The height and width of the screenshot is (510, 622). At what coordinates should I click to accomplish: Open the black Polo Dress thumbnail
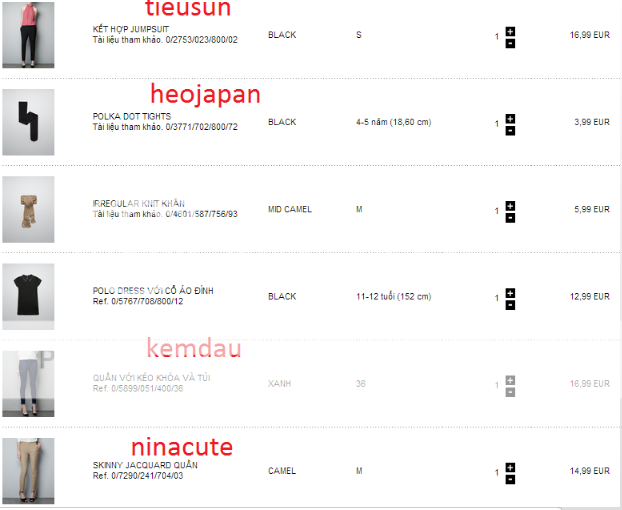pyautogui.click(x=28, y=296)
